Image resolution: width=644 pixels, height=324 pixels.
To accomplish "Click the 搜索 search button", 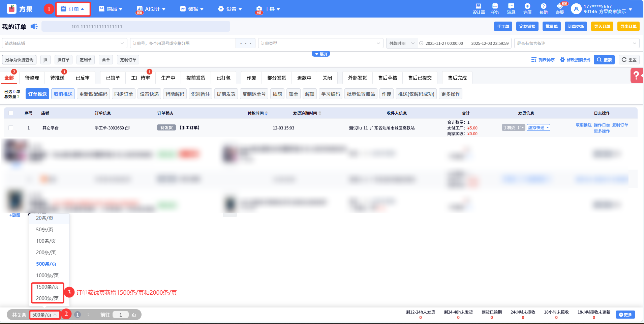I will 604,60.
